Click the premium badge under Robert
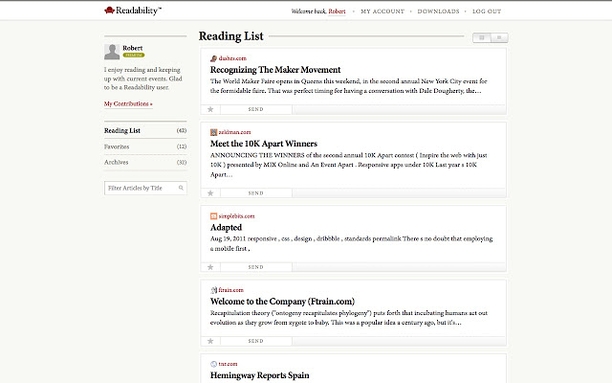612x383 pixels. [x=133, y=55]
